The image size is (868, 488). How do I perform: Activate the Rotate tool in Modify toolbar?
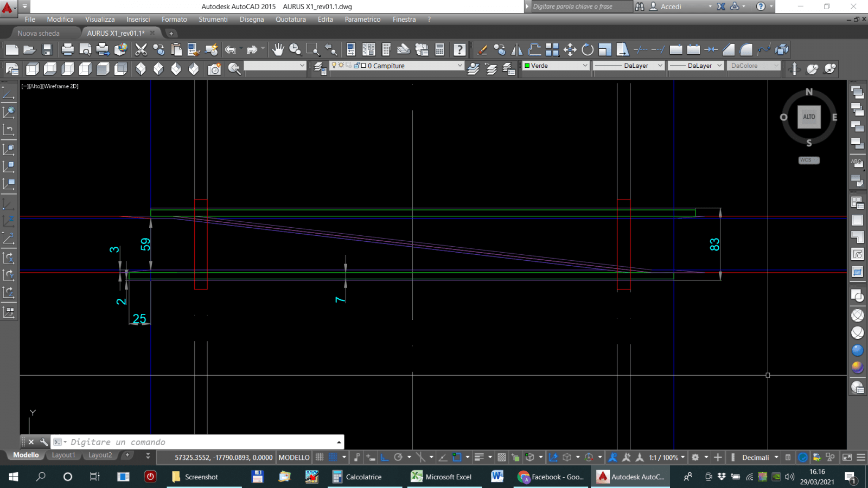pyautogui.click(x=588, y=50)
